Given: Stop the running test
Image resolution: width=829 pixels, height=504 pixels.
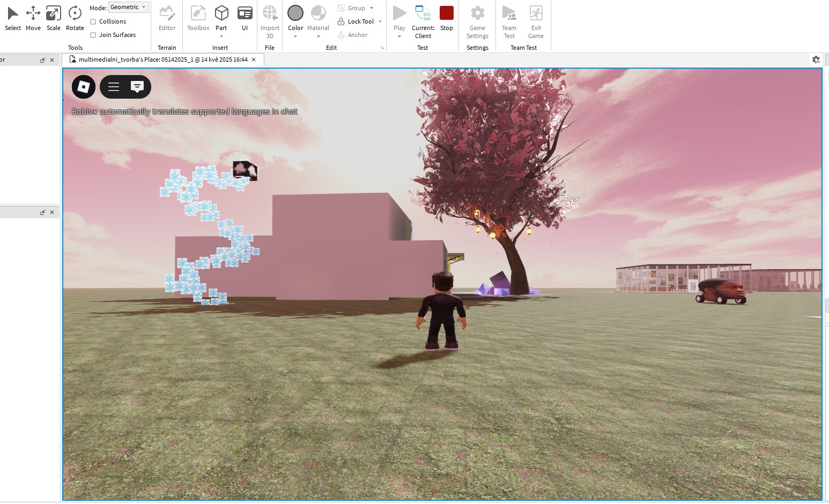Looking at the screenshot, I should click(447, 18).
